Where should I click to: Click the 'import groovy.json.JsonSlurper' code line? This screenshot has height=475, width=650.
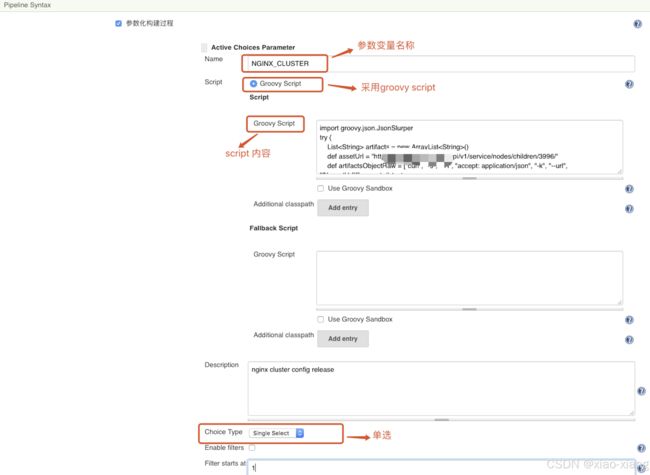[x=366, y=128]
